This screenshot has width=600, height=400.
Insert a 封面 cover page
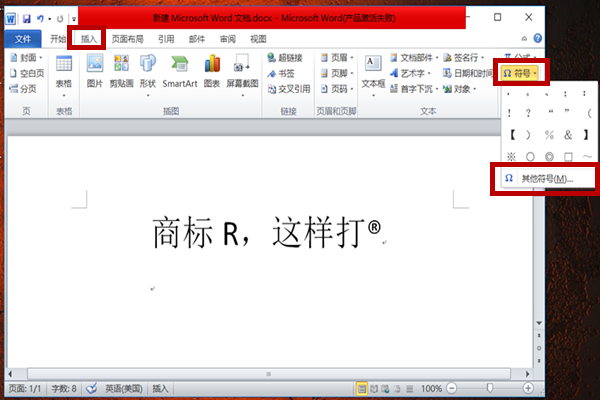pyautogui.click(x=26, y=57)
